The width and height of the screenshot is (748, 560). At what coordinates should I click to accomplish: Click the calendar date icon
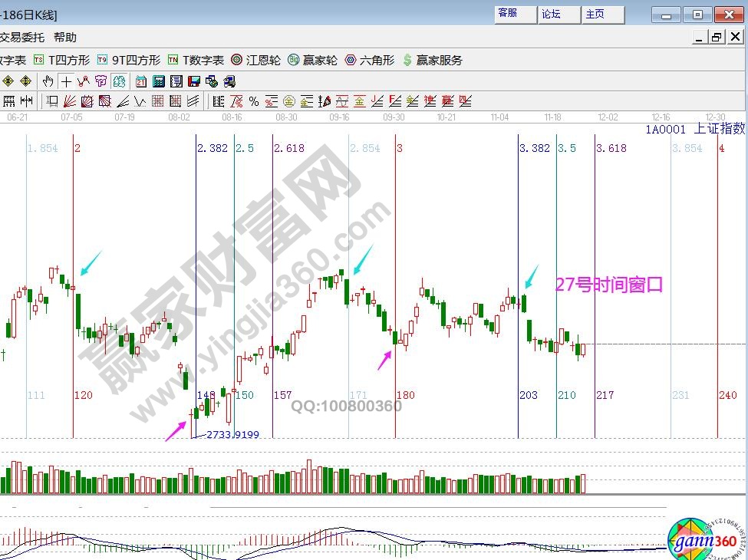coord(141,81)
